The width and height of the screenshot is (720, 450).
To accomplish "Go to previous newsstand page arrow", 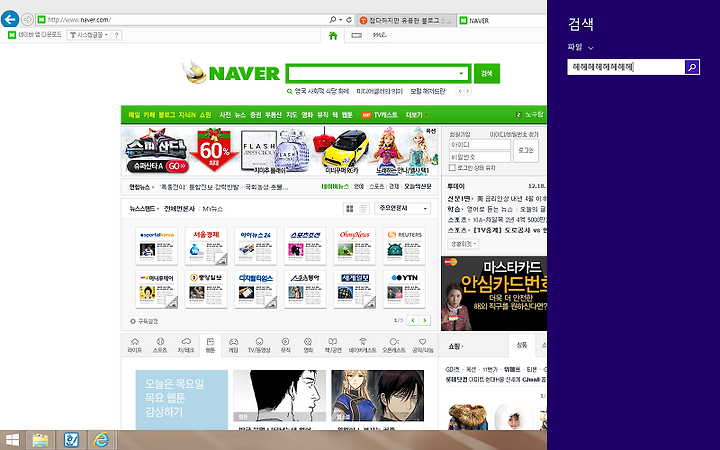I will click(412, 320).
